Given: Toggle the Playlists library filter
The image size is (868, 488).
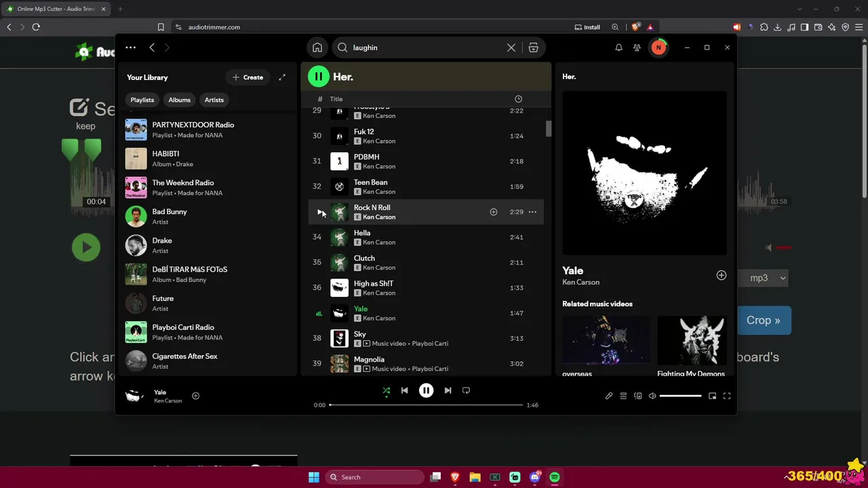Looking at the screenshot, I should coord(142,100).
